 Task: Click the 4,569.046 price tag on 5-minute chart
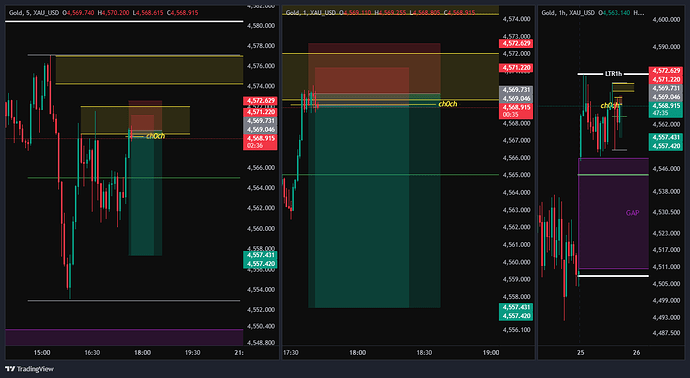pyautogui.click(x=260, y=130)
